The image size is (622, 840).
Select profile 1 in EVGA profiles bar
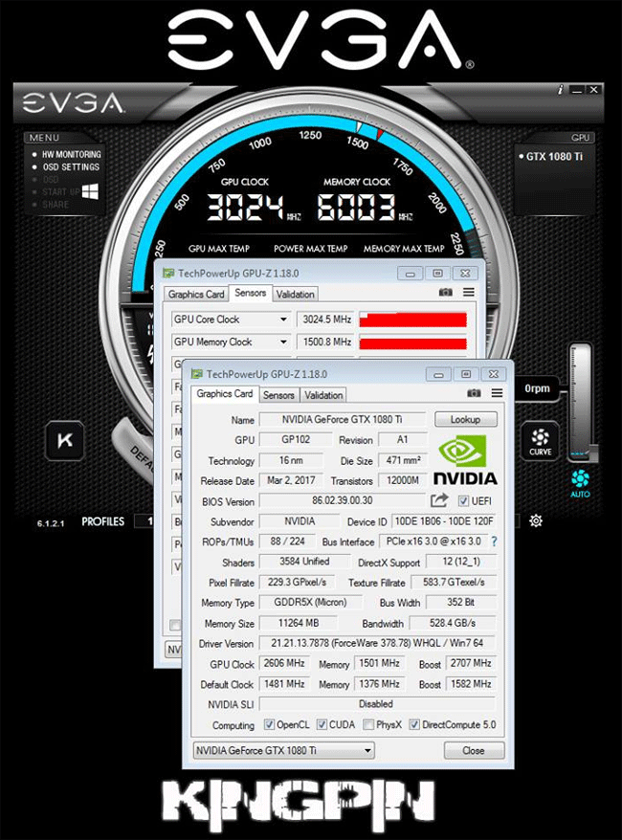pyautogui.click(x=144, y=521)
